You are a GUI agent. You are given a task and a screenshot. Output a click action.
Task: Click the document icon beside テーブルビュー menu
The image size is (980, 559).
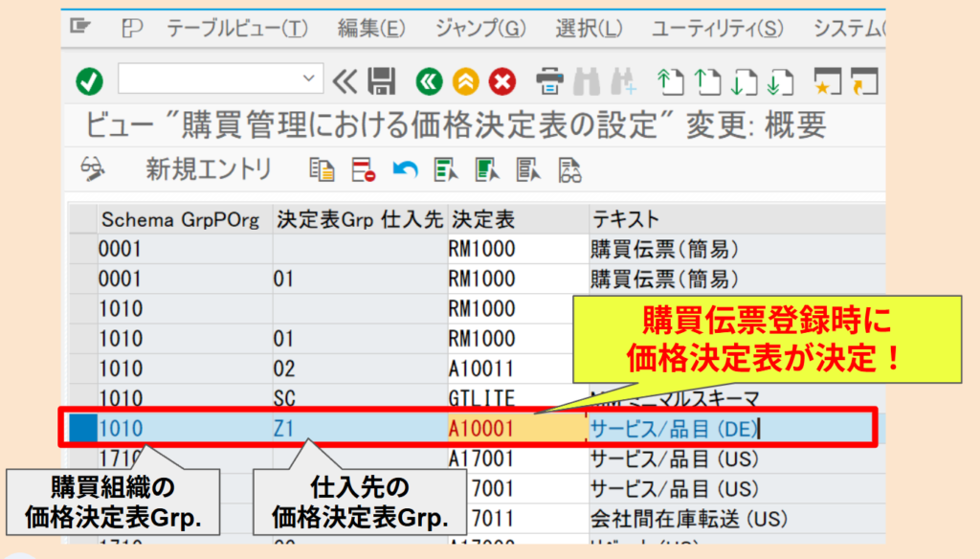132,28
